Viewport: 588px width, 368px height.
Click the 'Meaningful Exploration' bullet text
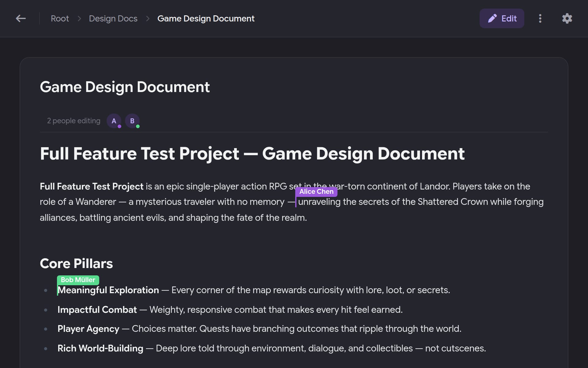click(x=108, y=290)
